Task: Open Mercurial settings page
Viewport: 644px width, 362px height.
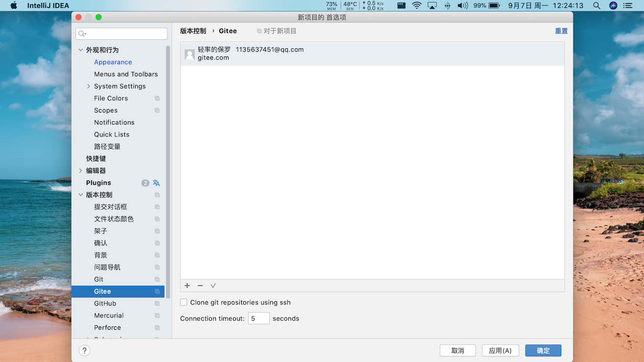Action: 109,316
